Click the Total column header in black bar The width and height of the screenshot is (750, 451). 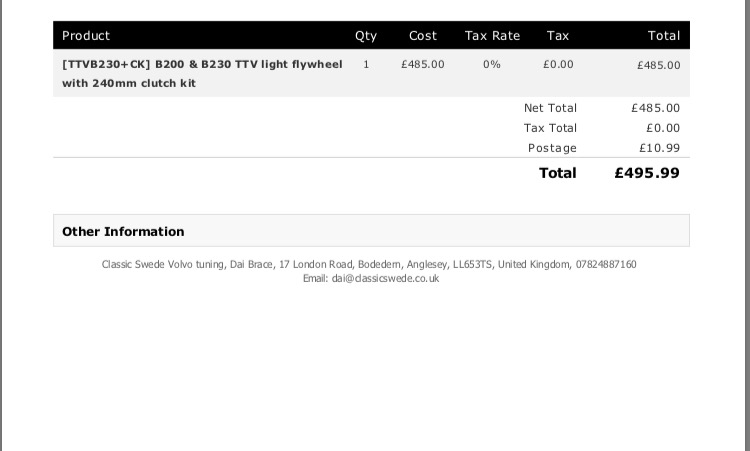click(x=663, y=35)
